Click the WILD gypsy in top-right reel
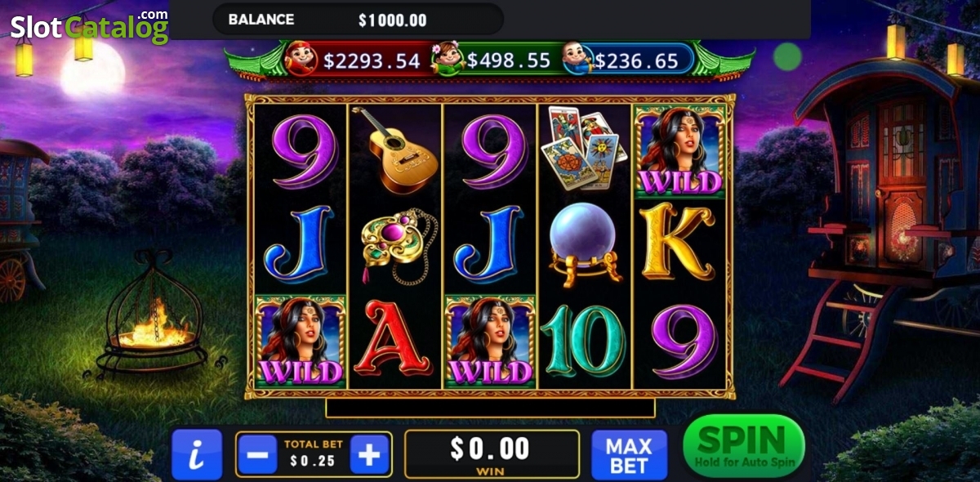Screen dimensions: 980x482 [679, 151]
